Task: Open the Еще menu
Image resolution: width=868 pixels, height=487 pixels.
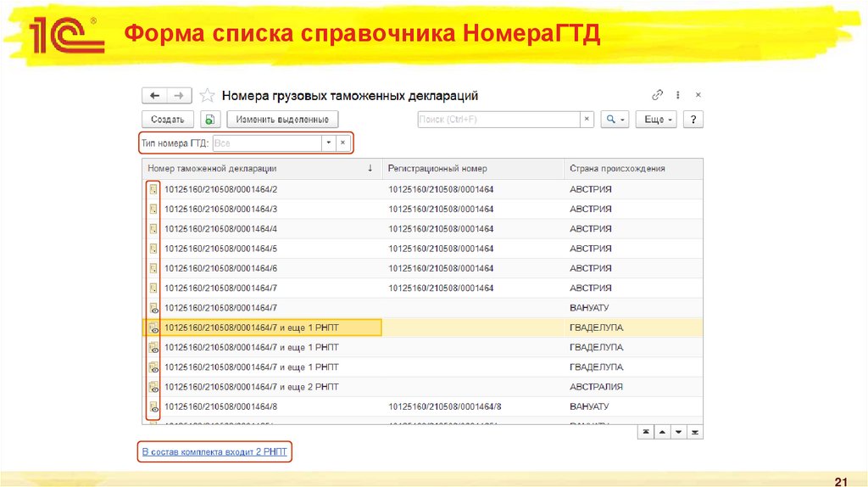Action: pos(658,120)
